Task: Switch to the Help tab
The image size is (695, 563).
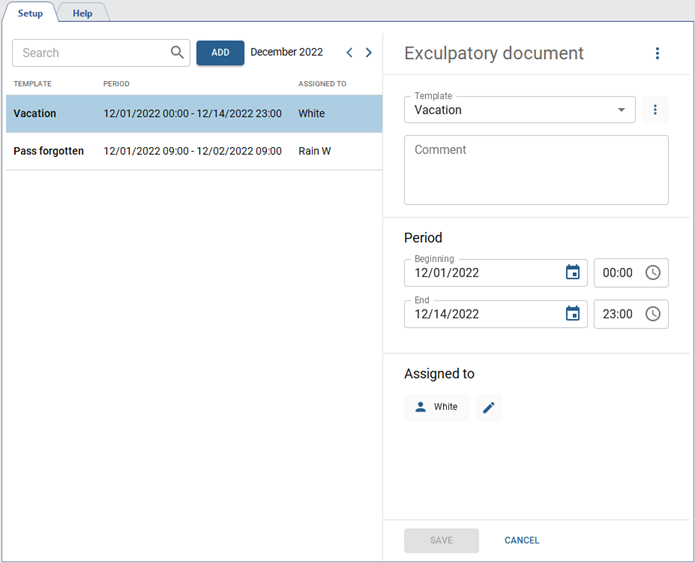Action: click(82, 13)
